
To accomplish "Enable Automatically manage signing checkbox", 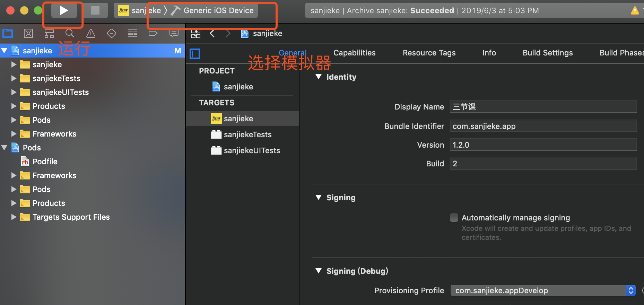I will [454, 218].
